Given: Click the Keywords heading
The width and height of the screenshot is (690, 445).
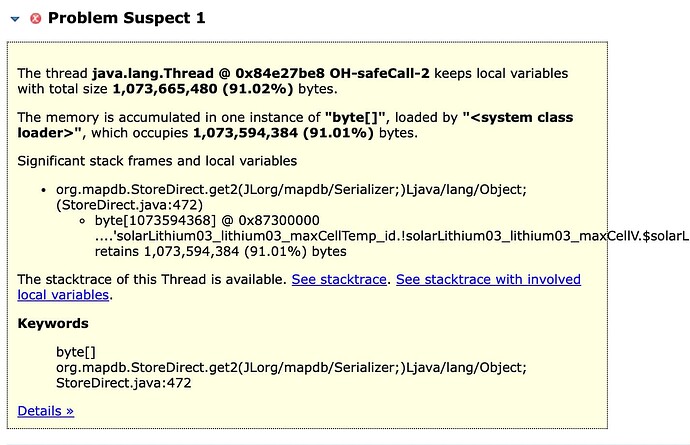Looking at the screenshot, I should [53, 324].
